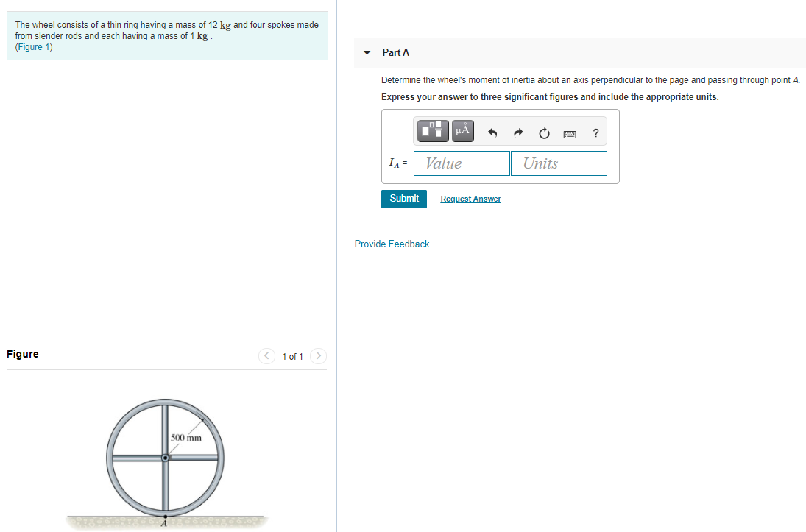The height and width of the screenshot is (532, 806).
Task: Submit the answer
Action: (403, 199)
